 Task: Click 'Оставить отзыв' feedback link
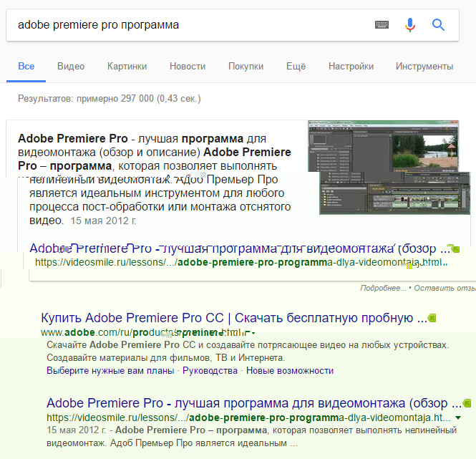tap(445, 288)
